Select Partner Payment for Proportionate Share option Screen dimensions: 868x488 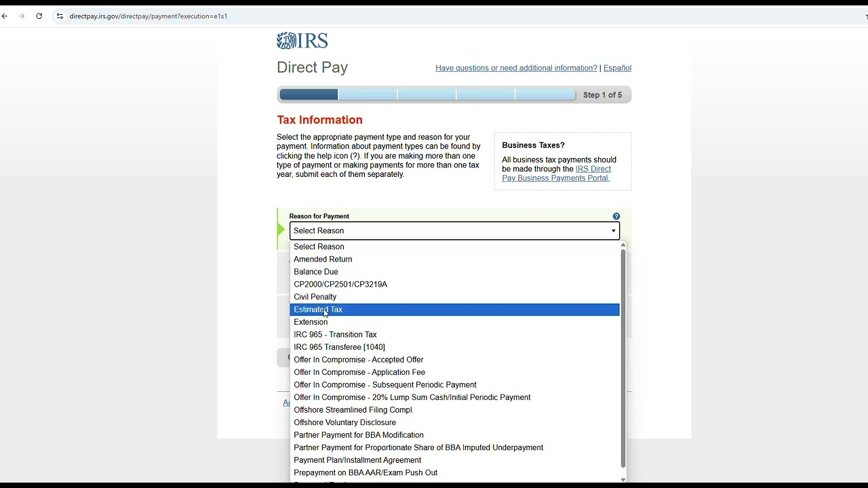pos(454,447)
